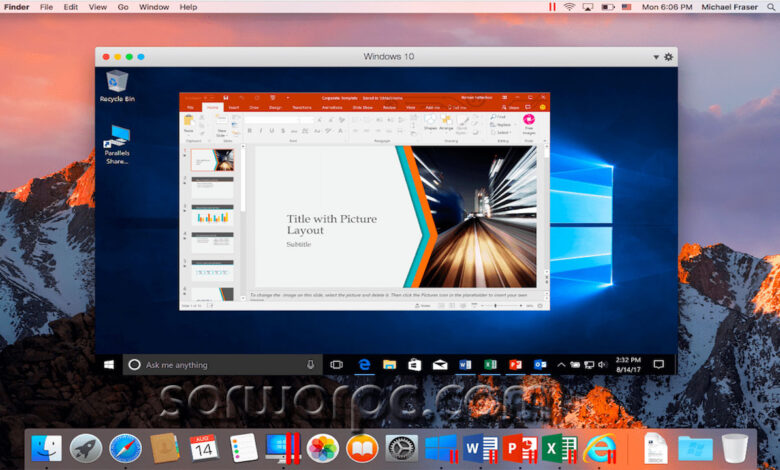Open the Mail app from Windows taskbar
The width and height of the screenshot is (780, 470).
click(x=440, y=365)
